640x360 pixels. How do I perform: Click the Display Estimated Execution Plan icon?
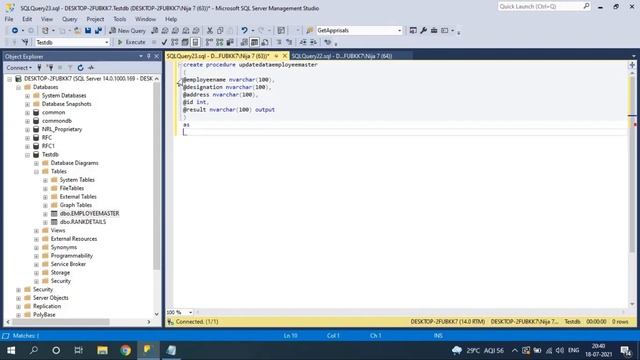175,42
